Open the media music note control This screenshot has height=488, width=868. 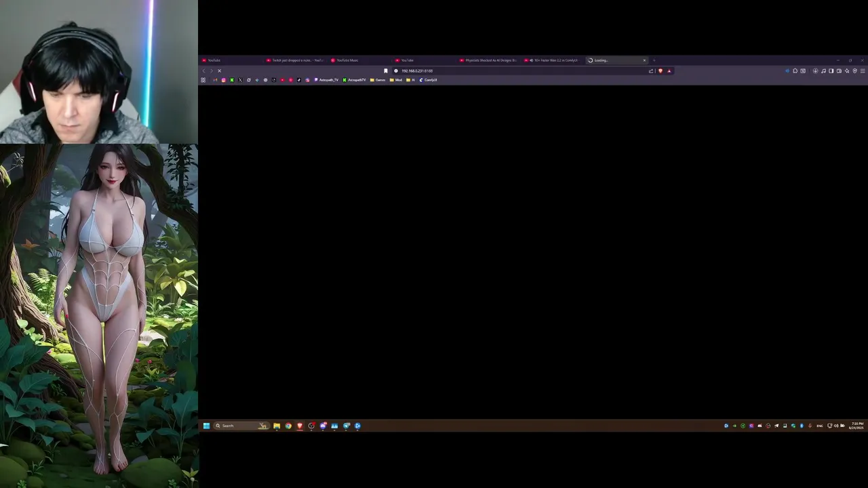823,70
